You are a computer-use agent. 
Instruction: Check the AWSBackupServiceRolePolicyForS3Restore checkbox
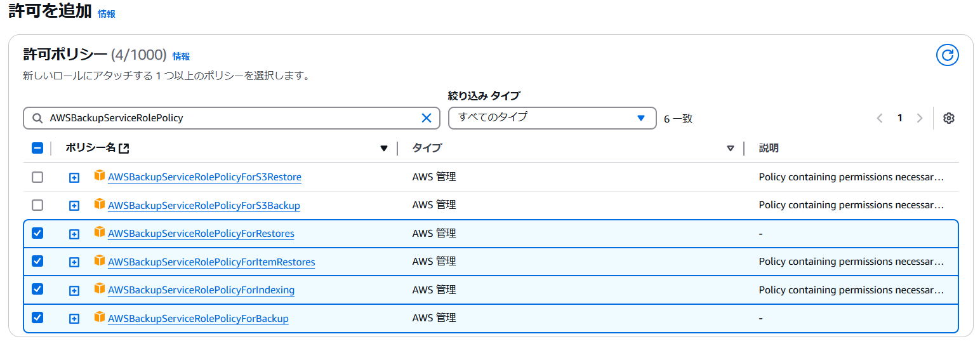click(x=37, y=177)
